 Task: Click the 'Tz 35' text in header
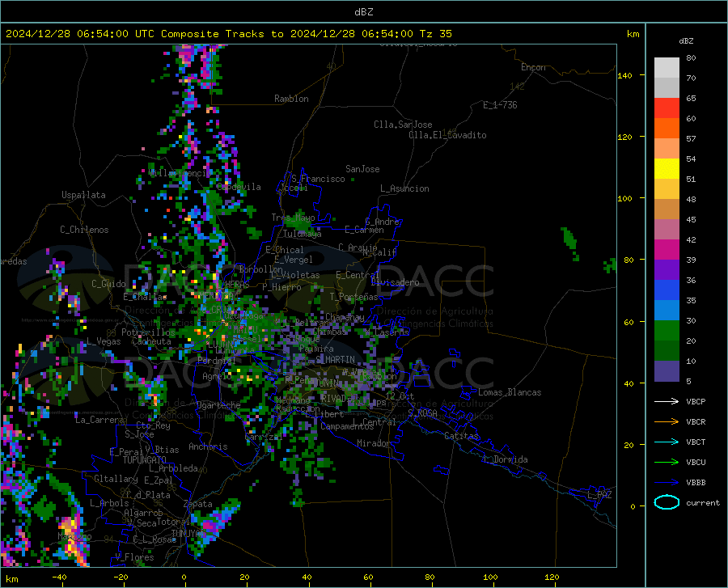435,34
